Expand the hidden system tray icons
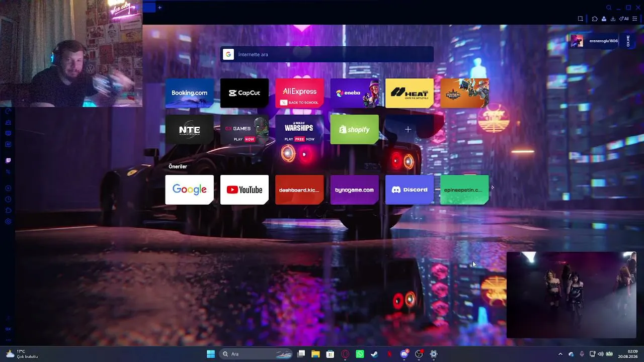Viewport: 644px width, 362px height. coord(560,354)
